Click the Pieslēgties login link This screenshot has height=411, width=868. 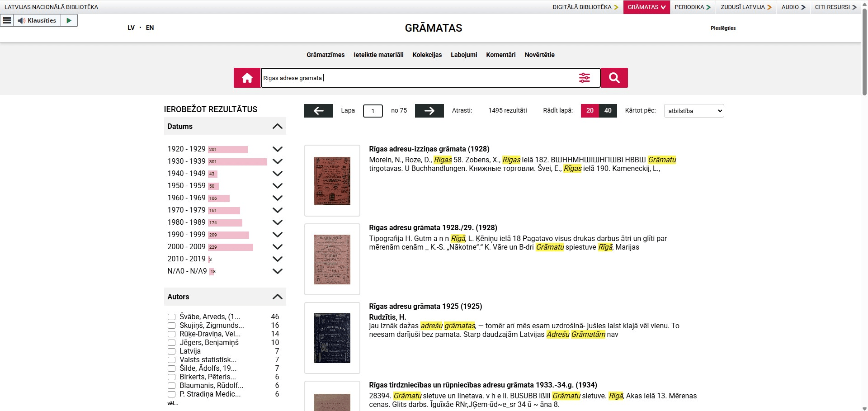point(723,28)
